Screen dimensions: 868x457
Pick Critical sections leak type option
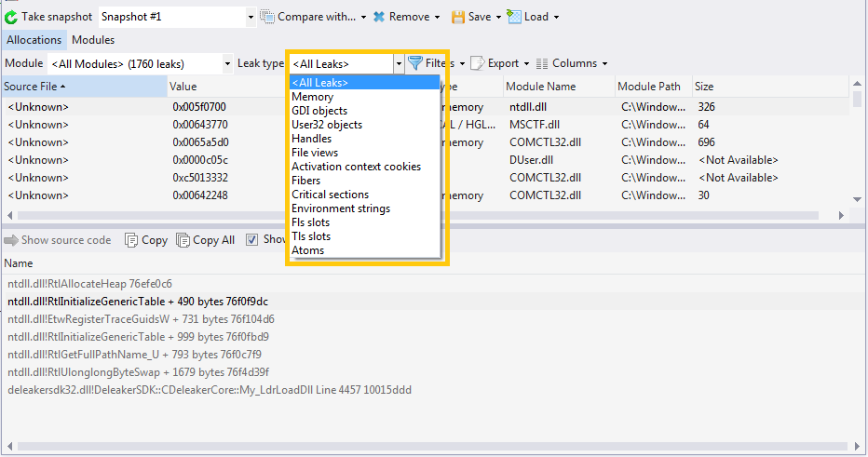point(330,195)
